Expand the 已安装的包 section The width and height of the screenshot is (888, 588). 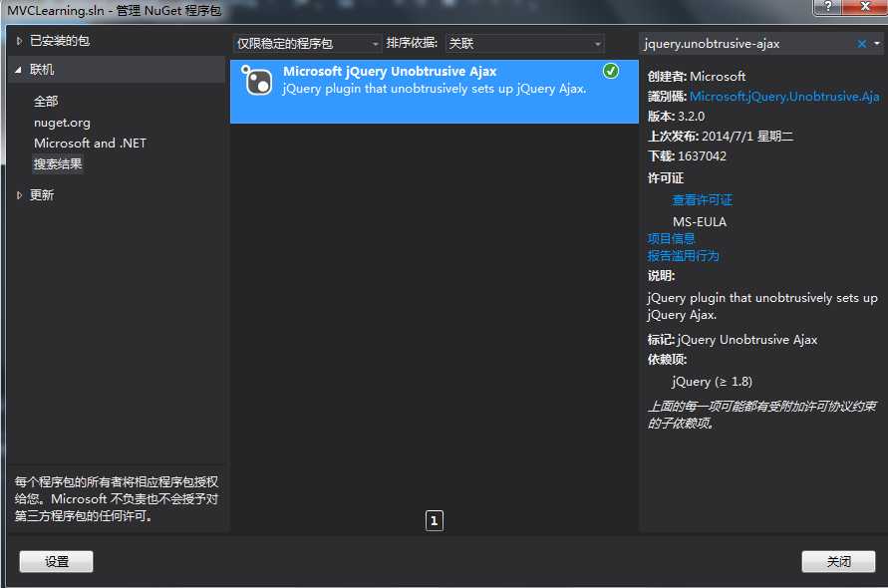click(x=19, y=41)
